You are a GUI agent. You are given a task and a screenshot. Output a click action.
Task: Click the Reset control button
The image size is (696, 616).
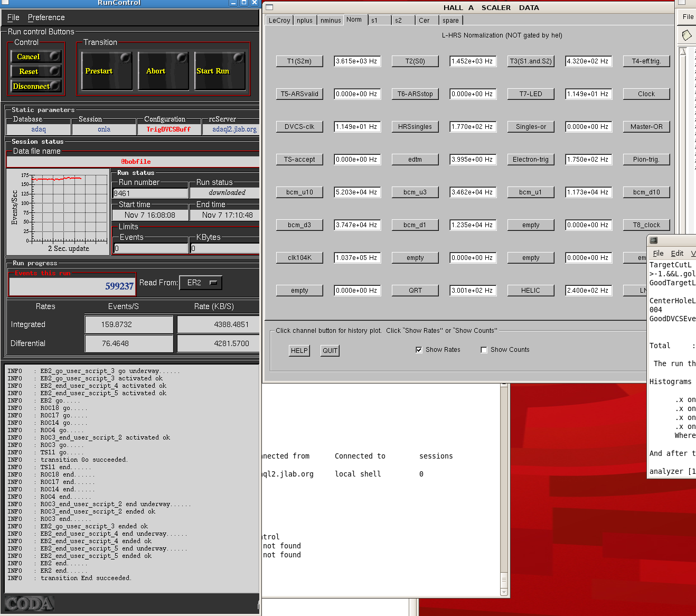tap(36, 71)
